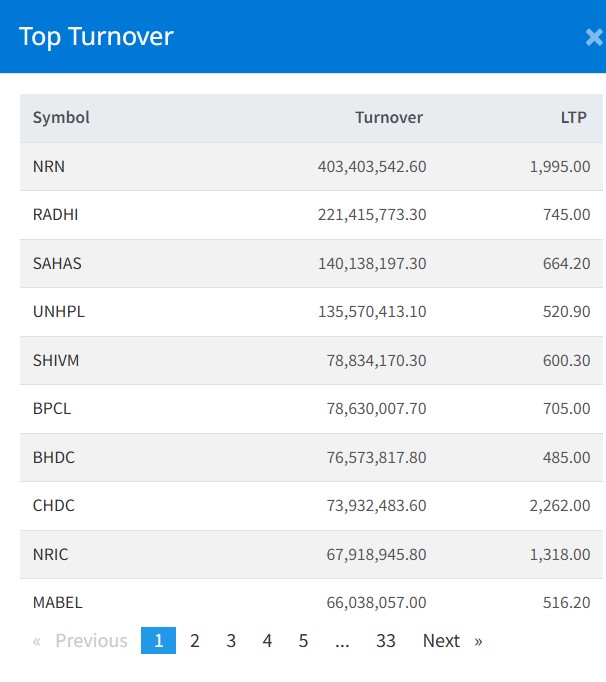Jump to page 4 of turnover list
The image size is (606, 682).
(267, 641)
